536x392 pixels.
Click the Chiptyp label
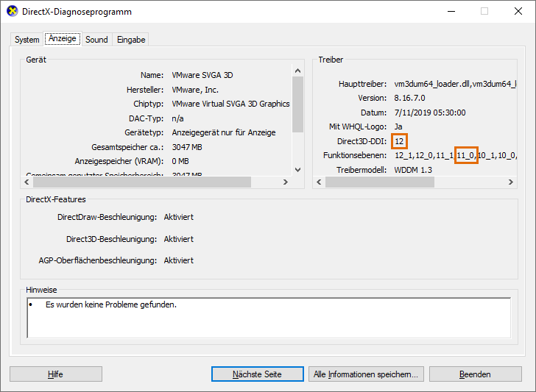pos(149,104)
